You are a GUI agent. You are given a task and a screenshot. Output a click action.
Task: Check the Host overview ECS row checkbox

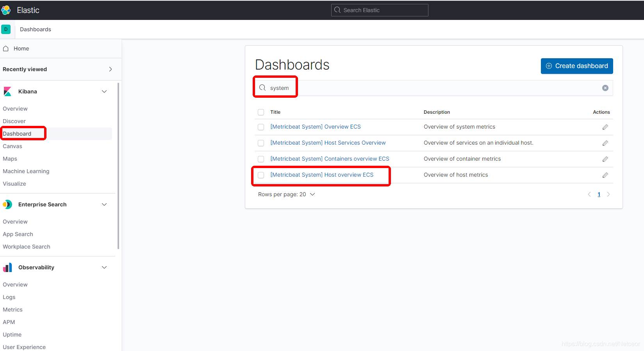tap(261, 175)
